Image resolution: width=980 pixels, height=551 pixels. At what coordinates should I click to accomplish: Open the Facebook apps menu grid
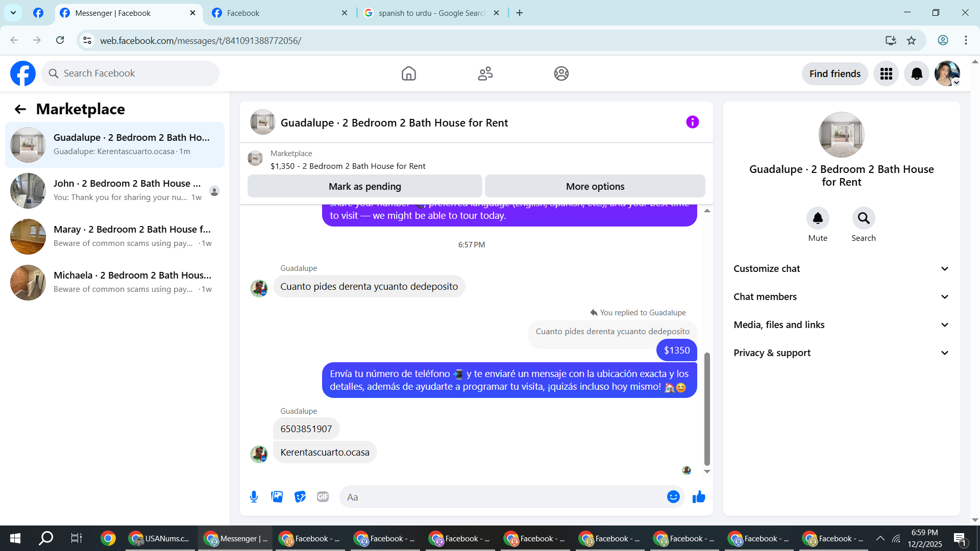click(x=886, y=74)
